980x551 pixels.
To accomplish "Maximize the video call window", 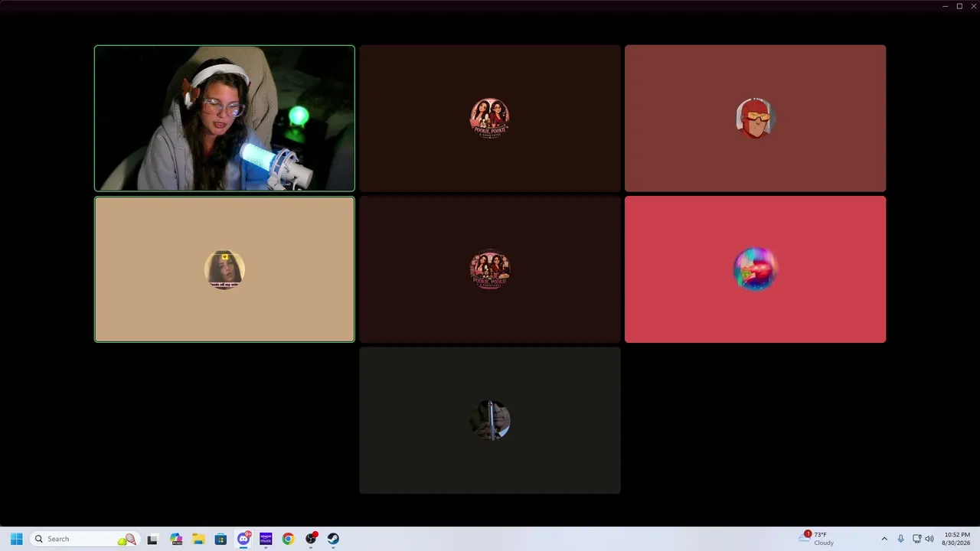I will pos(959,6).
